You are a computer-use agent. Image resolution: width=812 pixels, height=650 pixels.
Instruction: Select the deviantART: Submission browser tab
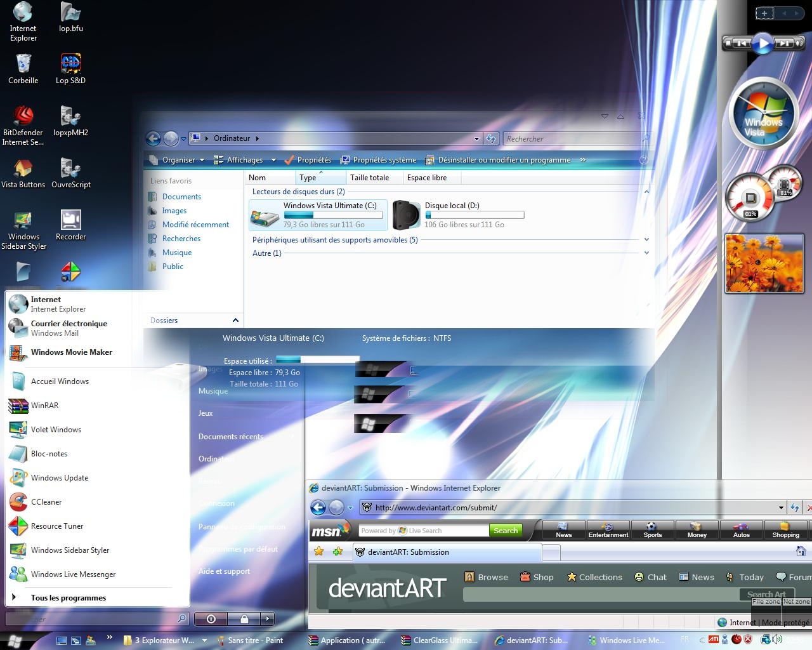pyautogui.click(x=447, y=552)
